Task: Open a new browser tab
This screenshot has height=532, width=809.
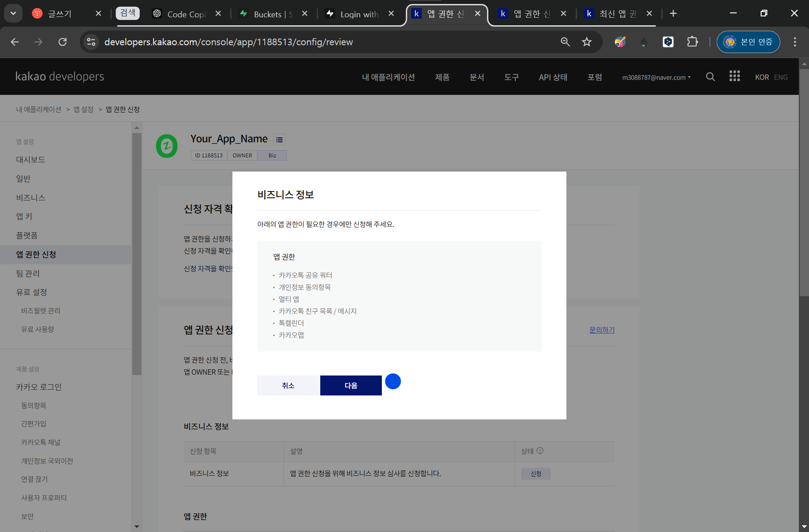Action: pos(673,13)
